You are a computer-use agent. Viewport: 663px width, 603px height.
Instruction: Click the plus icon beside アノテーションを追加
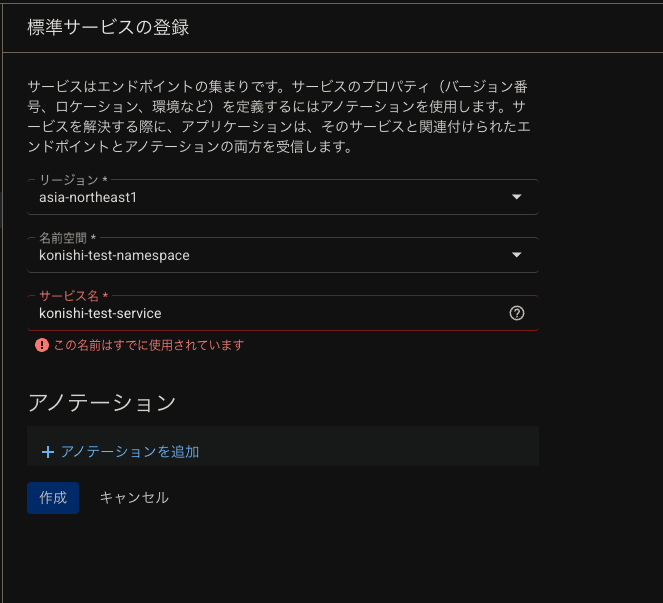(x=47, y=452)
